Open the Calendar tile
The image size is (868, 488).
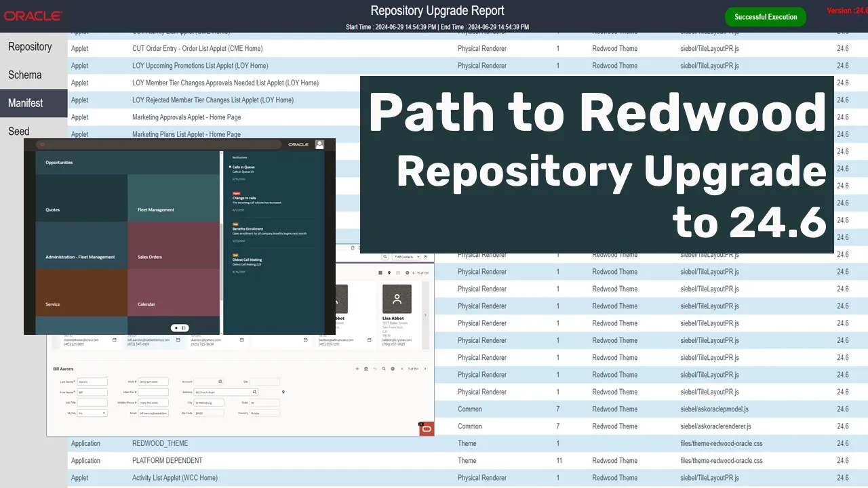[x=174, y=293]
